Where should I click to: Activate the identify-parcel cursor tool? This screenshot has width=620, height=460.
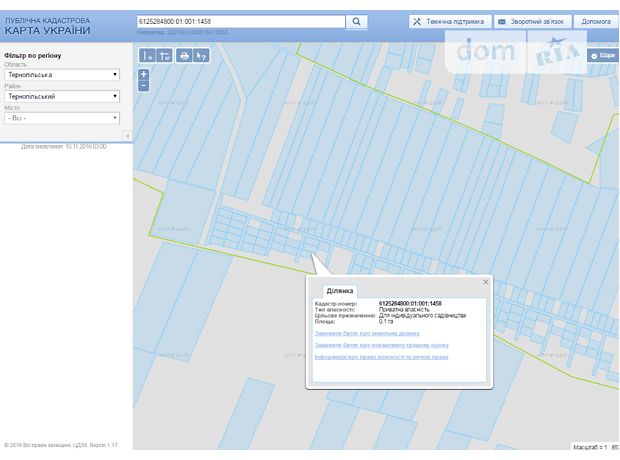pos(201,56)
